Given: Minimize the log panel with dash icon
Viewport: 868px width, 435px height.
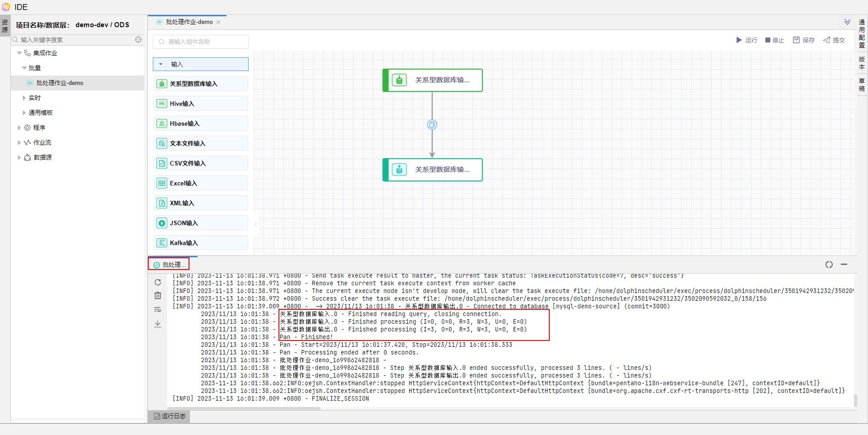Looking at the screenshot, I should pos(844,265).
